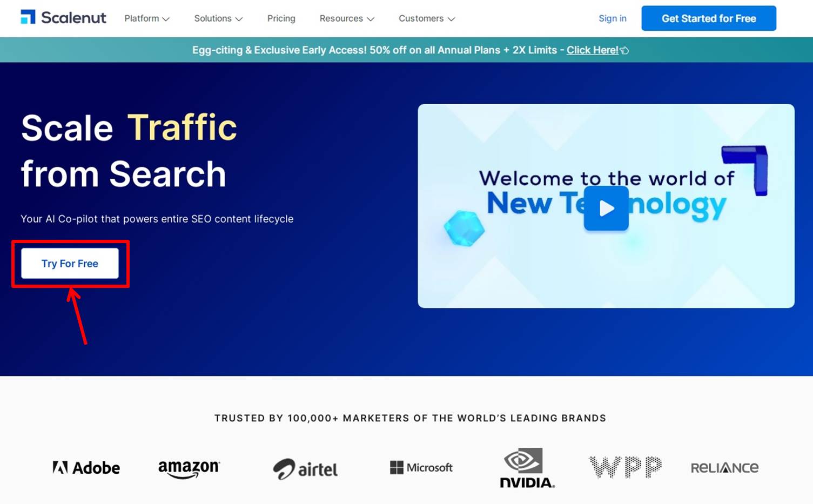The width and height of the screenshot is (813, 504).
Task: Click the Trusted by 100,000+ marketers text
Action: [410, 418]
